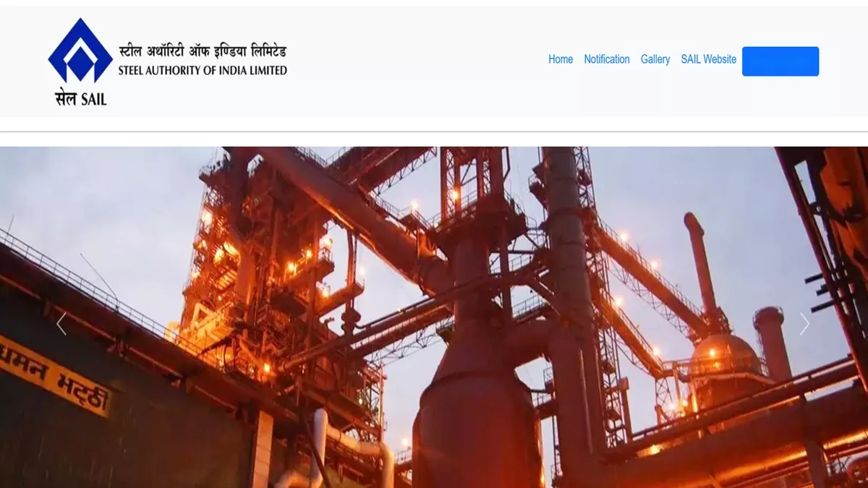The image size is (868, 488).
Task: Advance carousel with right chevron arrow
Action: [804, 324]
